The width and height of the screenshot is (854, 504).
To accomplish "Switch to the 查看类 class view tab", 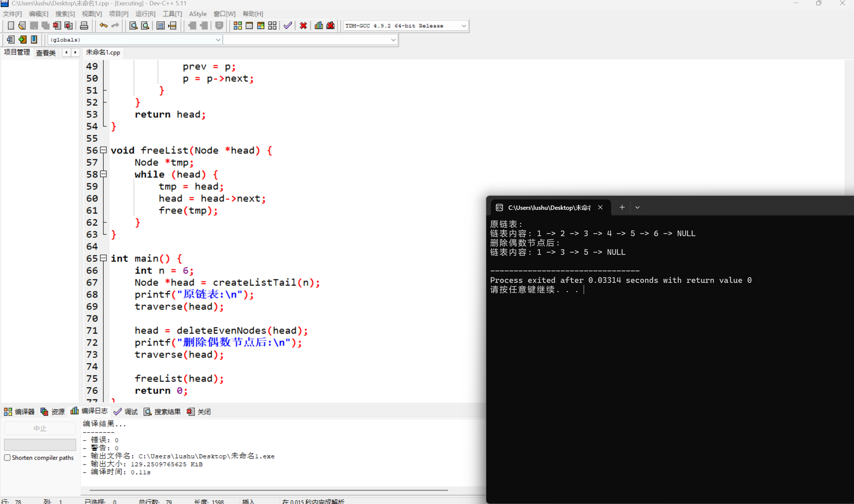I will 45,53.
